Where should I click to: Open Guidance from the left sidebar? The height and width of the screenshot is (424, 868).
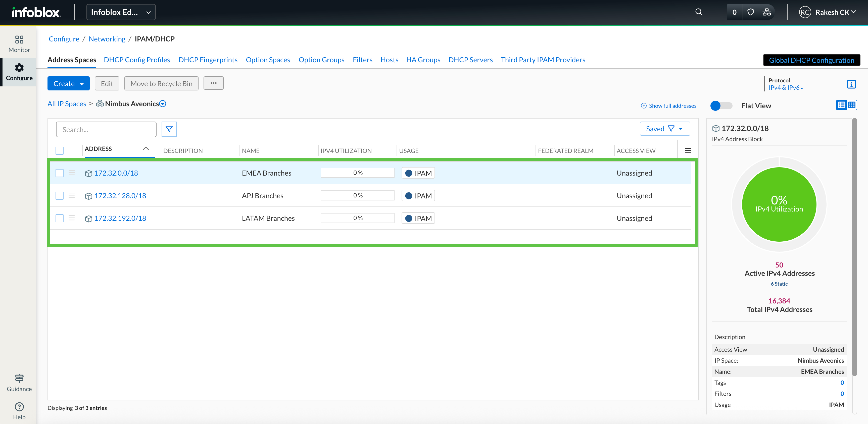click(19, 383)
